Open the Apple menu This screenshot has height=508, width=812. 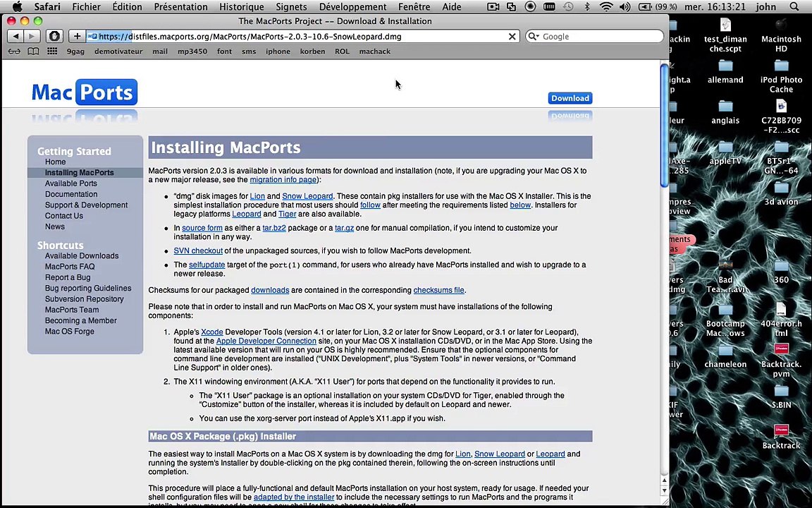17,7
